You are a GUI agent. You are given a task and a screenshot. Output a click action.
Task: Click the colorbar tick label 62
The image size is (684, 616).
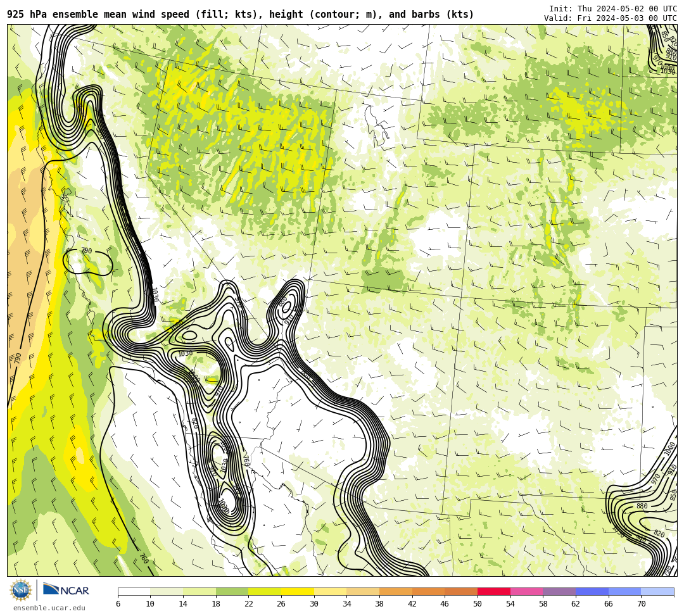[x=576, y=604]
